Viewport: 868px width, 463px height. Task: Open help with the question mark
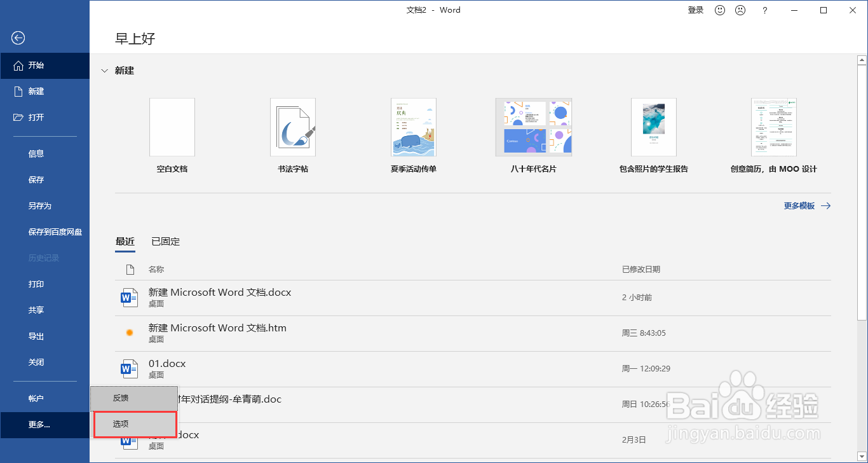tap(765, 10)
